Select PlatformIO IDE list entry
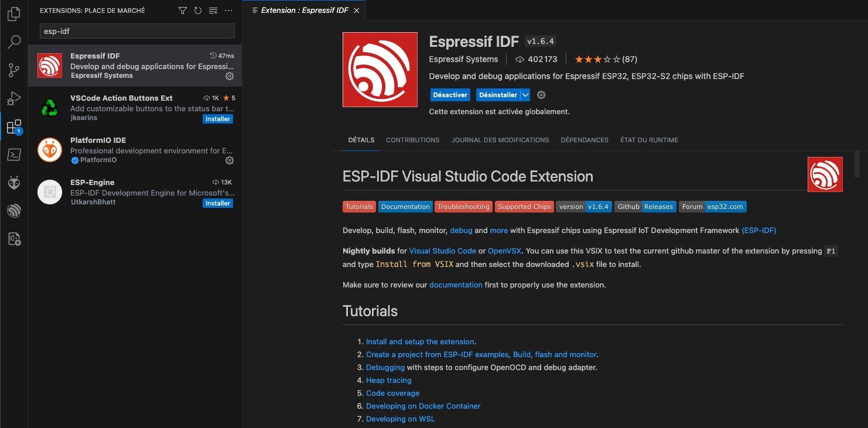Screen dimensions: 868x428 tap(135, 150)
